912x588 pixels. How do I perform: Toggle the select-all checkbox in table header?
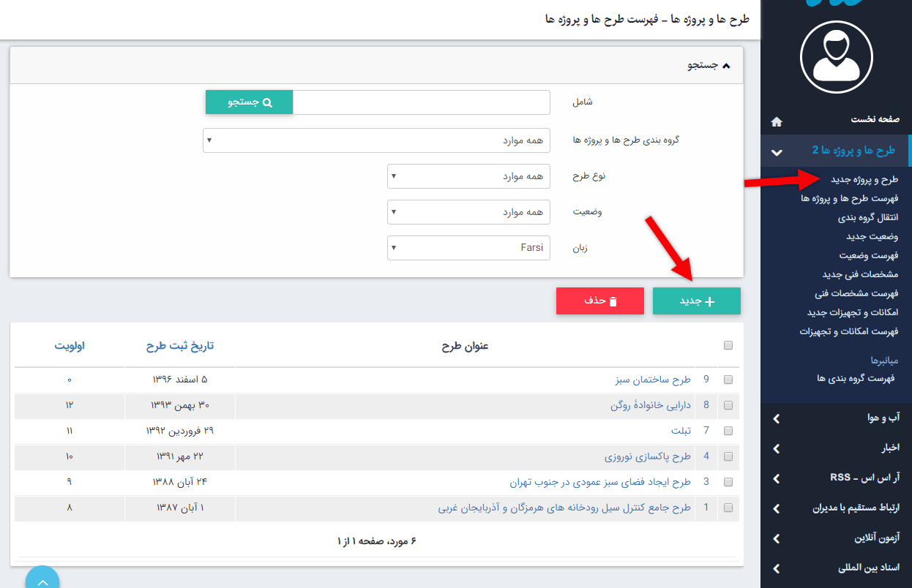728,346
